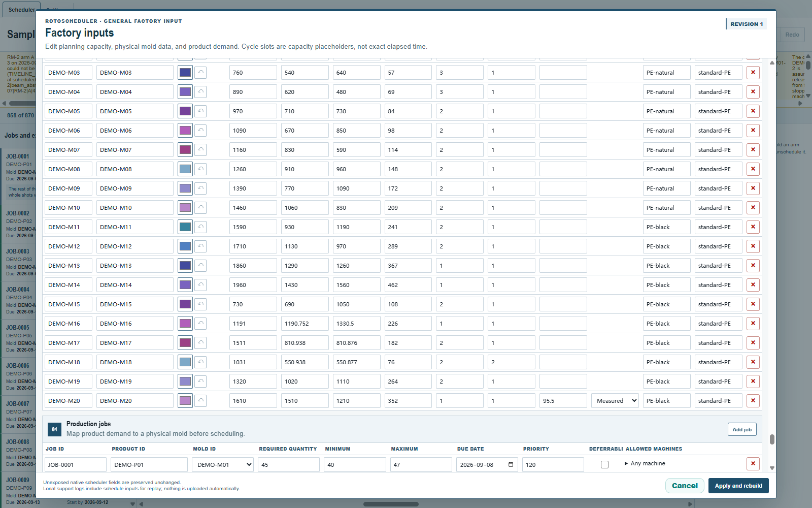Switch to the Scheduler tab
Viewport: 812px width, 508px height.
tap(21, 9)
